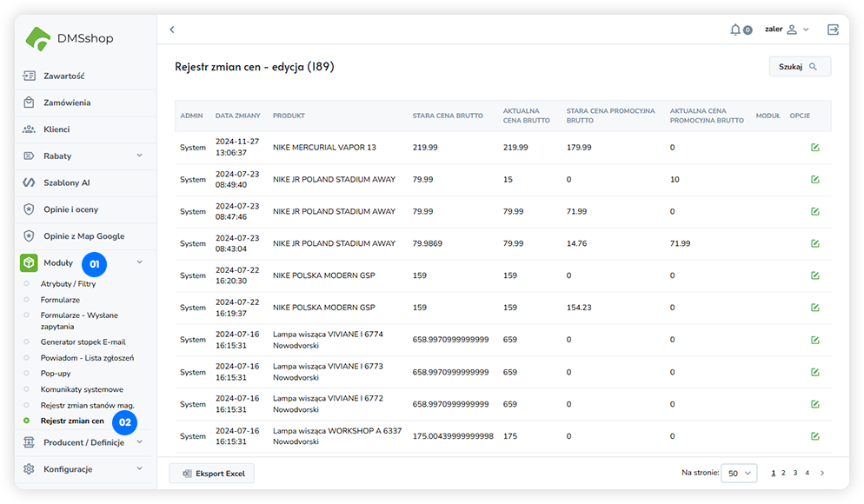This screenshot has width=864, height=504.
Task: Collapse the Moduły section
Action: click(139, 262)
